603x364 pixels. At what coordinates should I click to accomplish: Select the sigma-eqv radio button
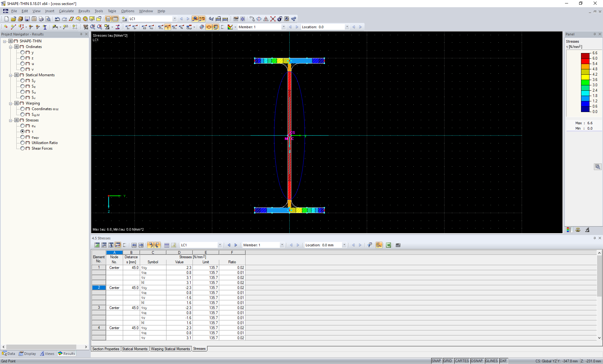[x=23, y=137]
